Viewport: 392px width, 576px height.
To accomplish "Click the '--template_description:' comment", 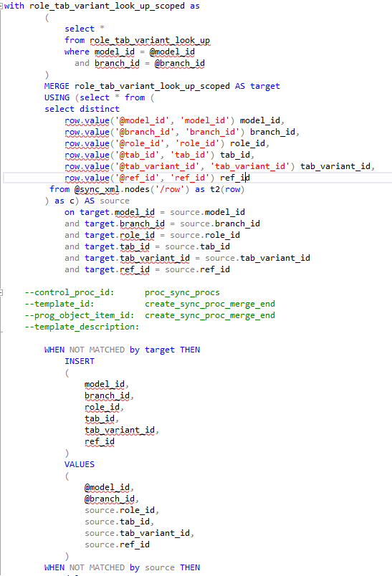I will tap(82, 327).
